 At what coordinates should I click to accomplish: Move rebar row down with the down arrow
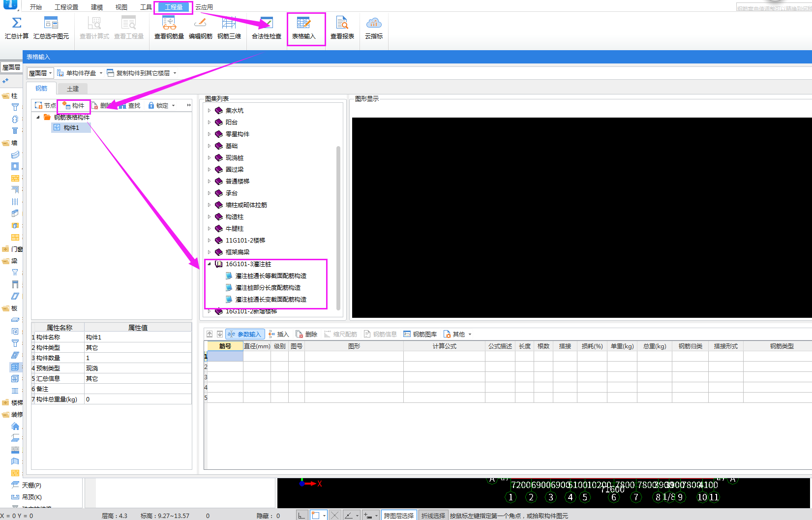[220, 334]
